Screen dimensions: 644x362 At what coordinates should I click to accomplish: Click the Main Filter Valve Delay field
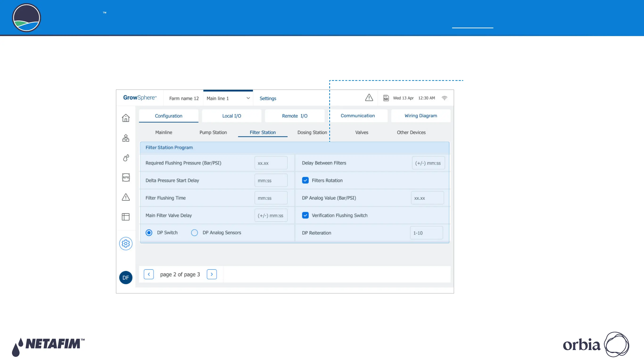pos(271,215)
